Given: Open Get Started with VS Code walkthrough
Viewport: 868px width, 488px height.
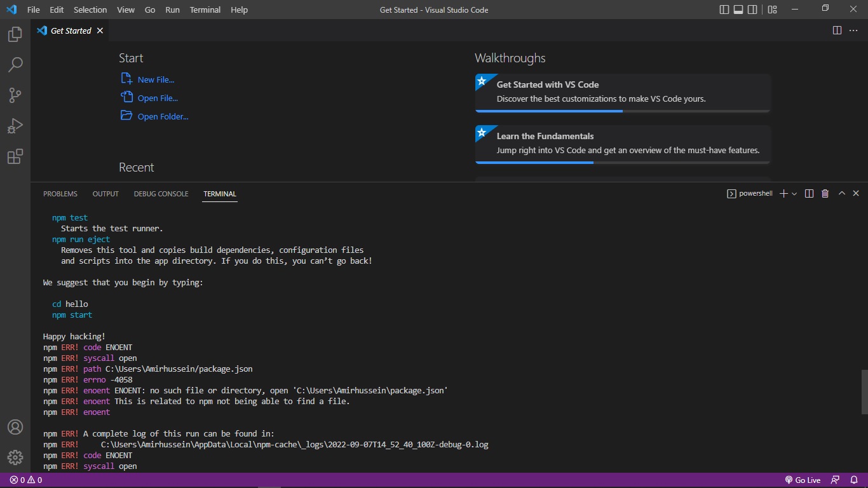Looking at the screenshot, I should pyautogui.click(x=623, y=91).
